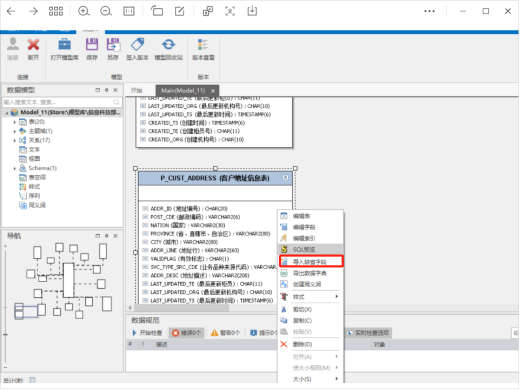Zoom out using the magnifier minus icon
Viewport: 520px width, 390px height.
pos(106,11)
